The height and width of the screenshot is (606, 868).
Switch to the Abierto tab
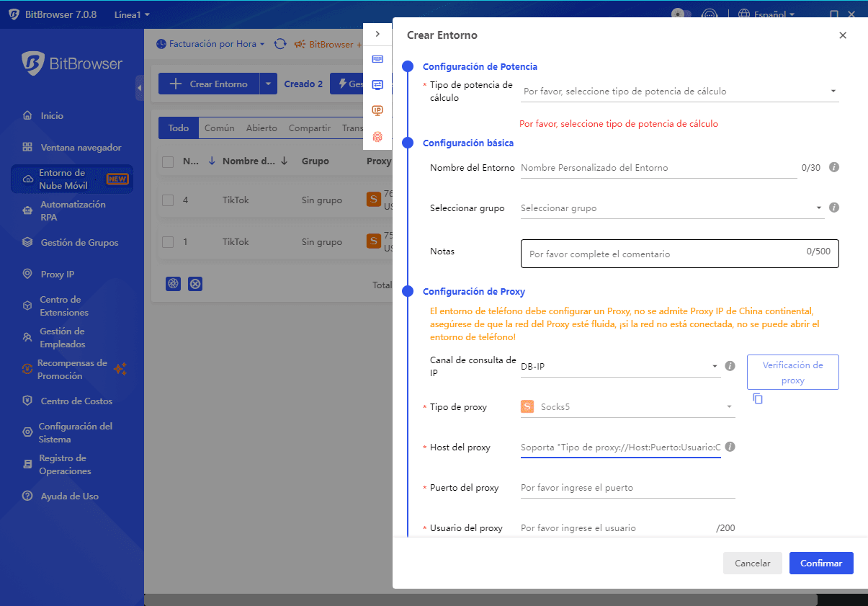tap(261, 128)
